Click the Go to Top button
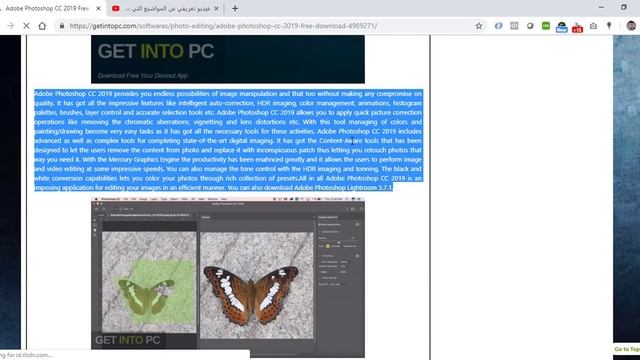Screen dimensions: 640x360 click(627, 349)
